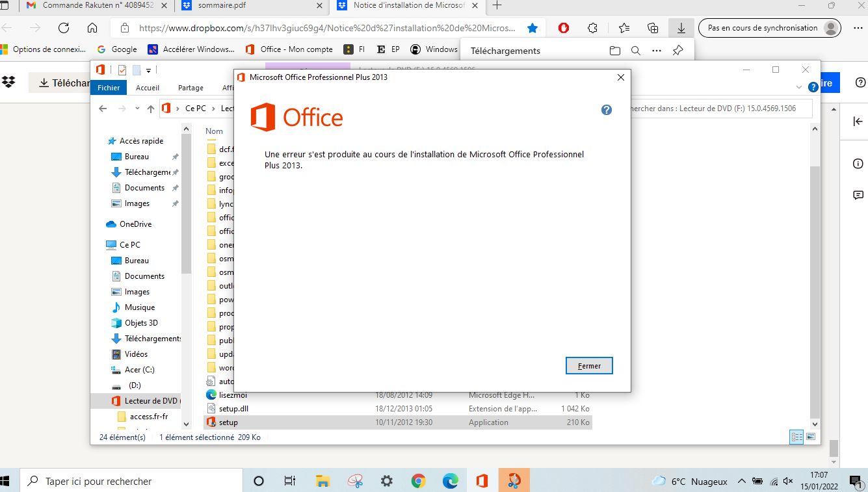This screenshot has width=868, height=492.
Task: Unmute the system volume in the tray
Action: coord(787,481)
